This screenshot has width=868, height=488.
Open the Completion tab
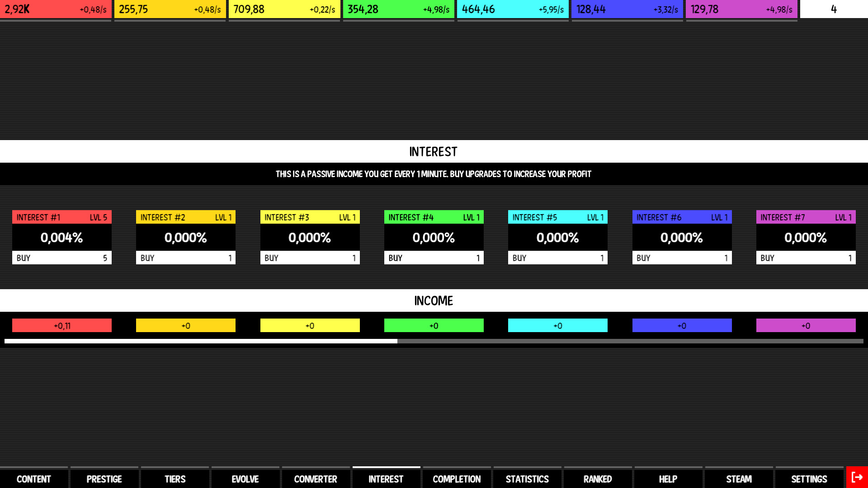pyautogui.click(x=457, y=479)
